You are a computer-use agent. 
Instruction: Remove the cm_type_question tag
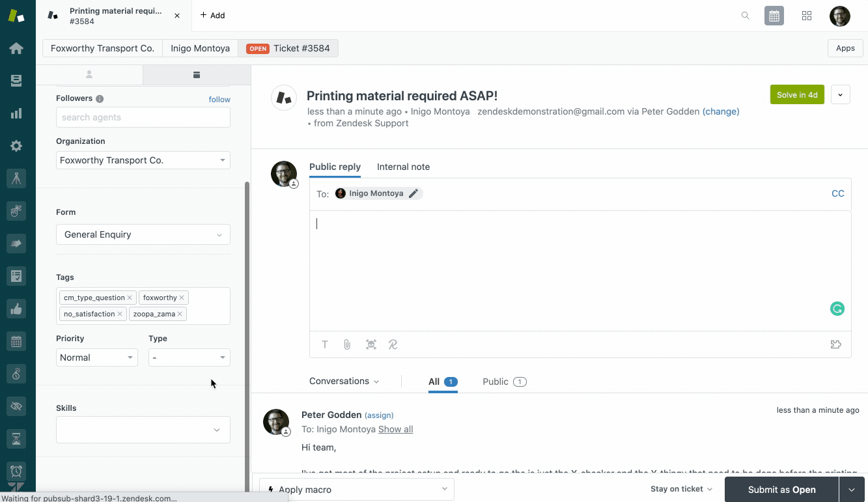[130, 298]
